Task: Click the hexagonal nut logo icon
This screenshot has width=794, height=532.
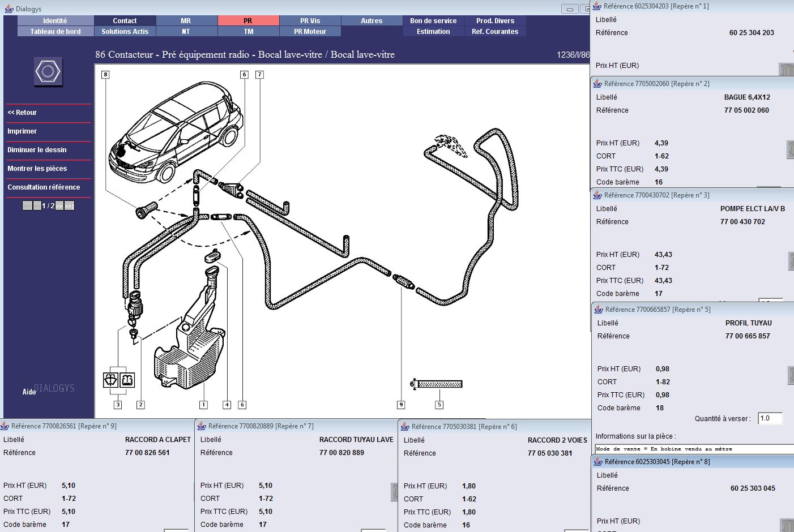Action: coord(48,72)
